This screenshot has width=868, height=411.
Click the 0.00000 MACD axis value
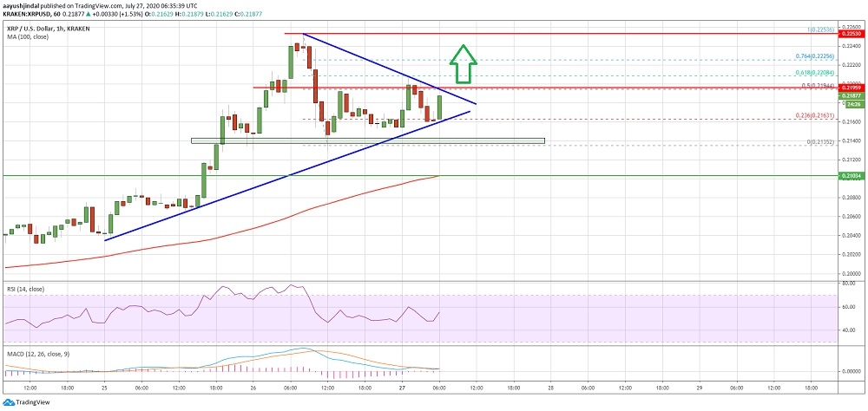click(x=851, y=371)
